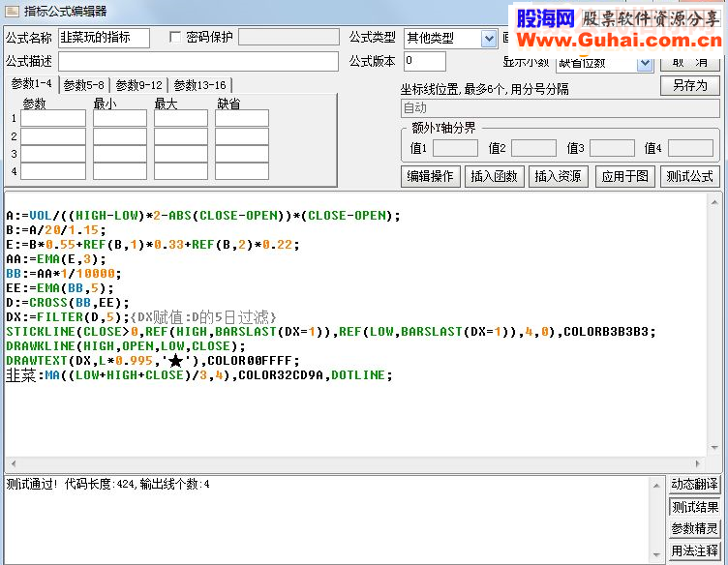Click row 4 参数 name field
728x565 pixels.
point(53,171)
